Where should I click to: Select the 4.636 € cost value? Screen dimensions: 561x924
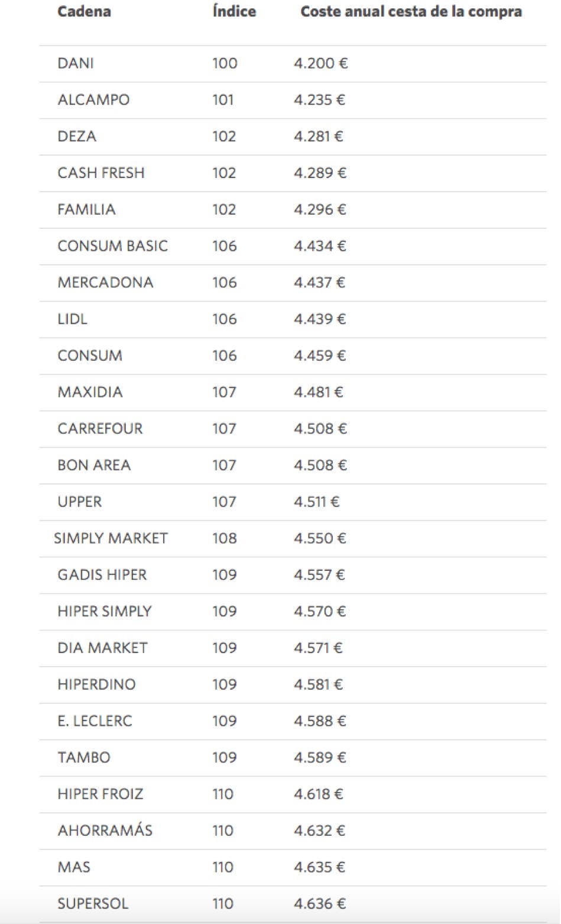point(320,904)
